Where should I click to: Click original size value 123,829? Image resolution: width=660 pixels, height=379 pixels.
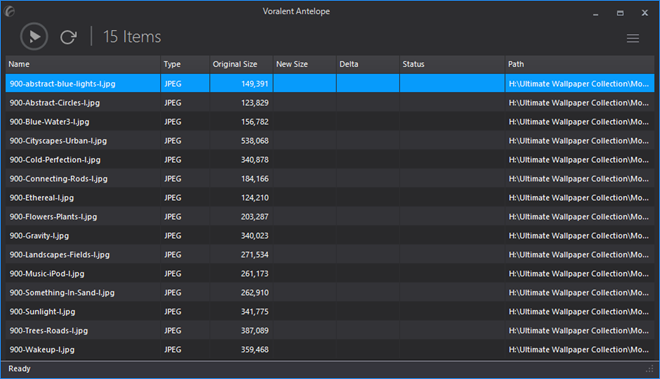[255, 103]
